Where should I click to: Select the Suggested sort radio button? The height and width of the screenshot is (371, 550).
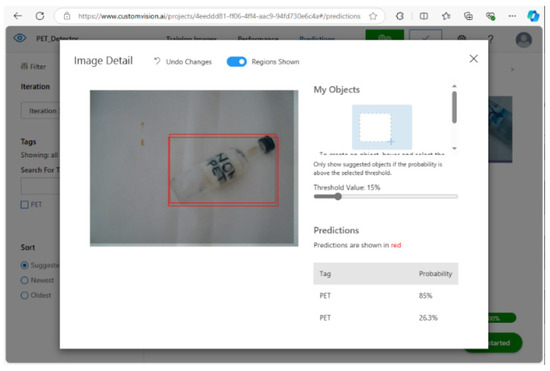point(24,265)
